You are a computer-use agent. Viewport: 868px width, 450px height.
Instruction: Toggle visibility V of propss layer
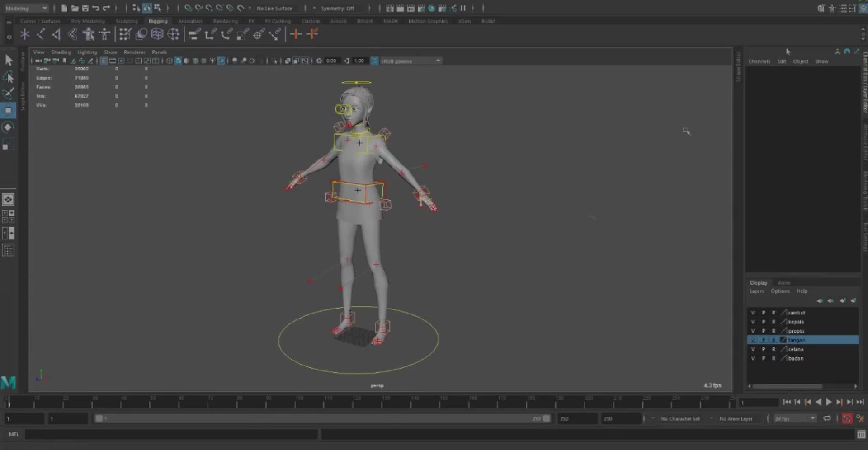pyautogui.click(x=753, y=331)
